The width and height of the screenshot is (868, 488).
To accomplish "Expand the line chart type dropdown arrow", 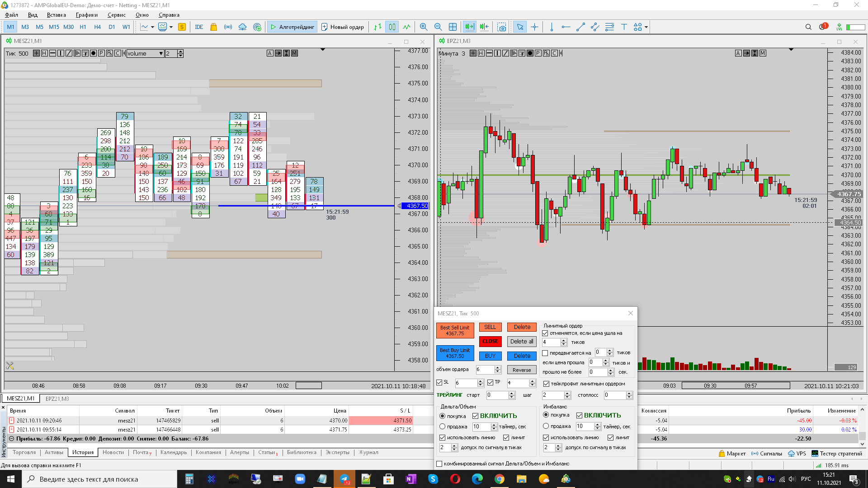I will pos(152,27).
